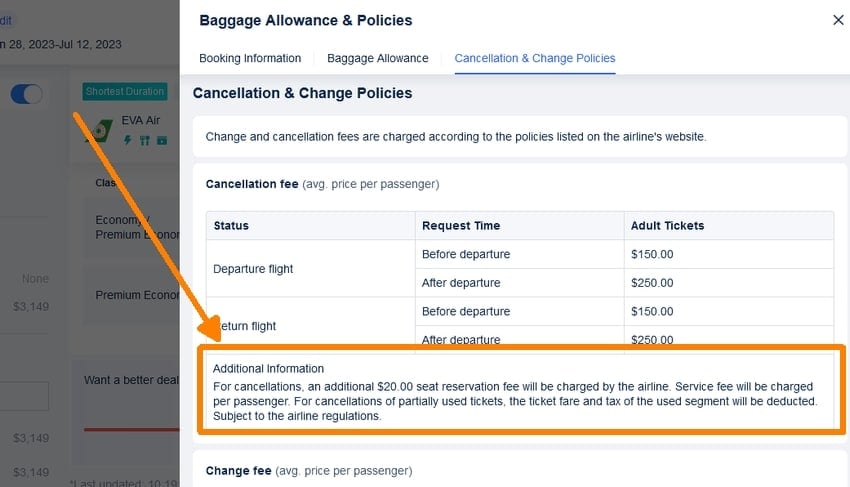Click the Shortest Duration badge
Screen dimensions: 850x487
coord(125,92)
